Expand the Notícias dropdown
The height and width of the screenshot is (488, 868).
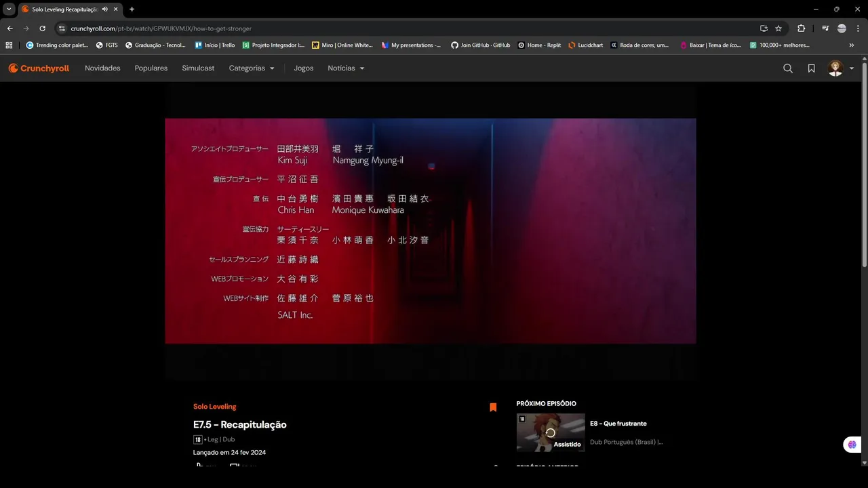(346, 68)
